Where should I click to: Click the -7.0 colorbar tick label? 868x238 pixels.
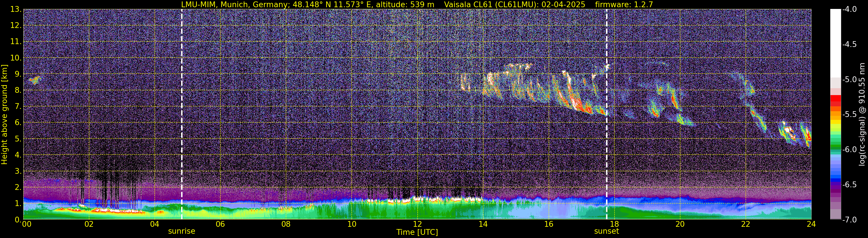tap(850, 220)
